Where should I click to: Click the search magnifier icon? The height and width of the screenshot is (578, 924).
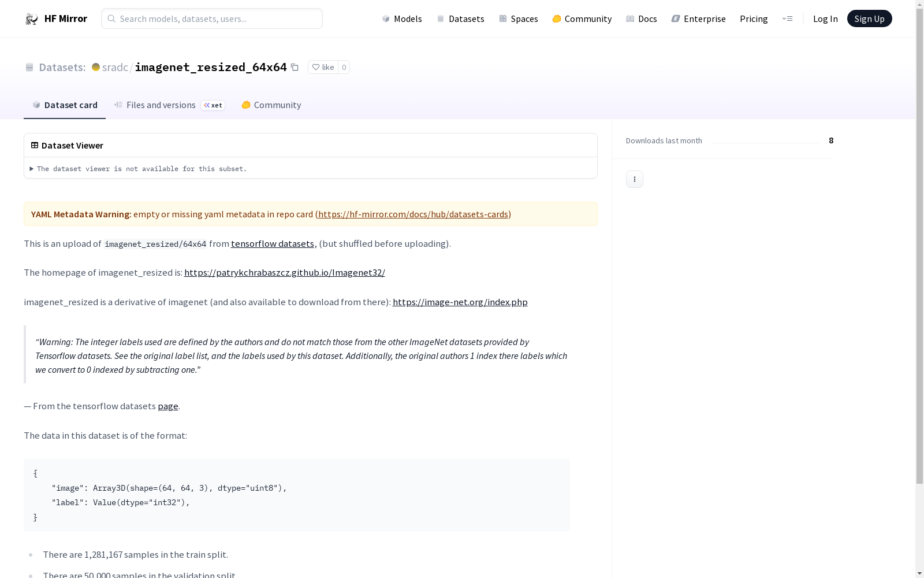click(x=111, y=18)
